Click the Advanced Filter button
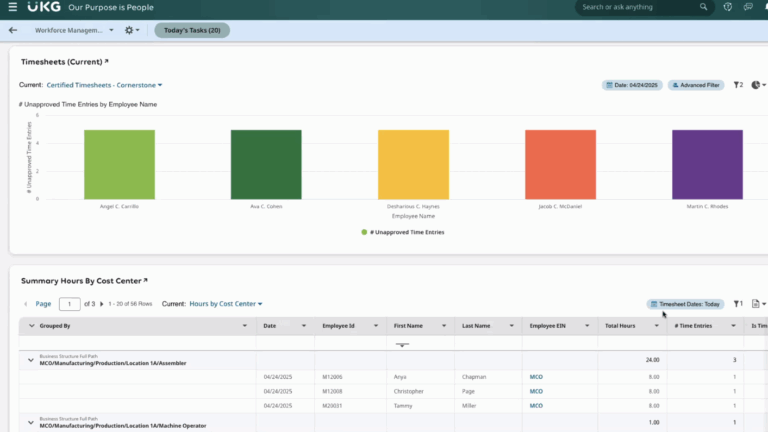This screenshot has height=432, width=768. click(x=696, y=85)
